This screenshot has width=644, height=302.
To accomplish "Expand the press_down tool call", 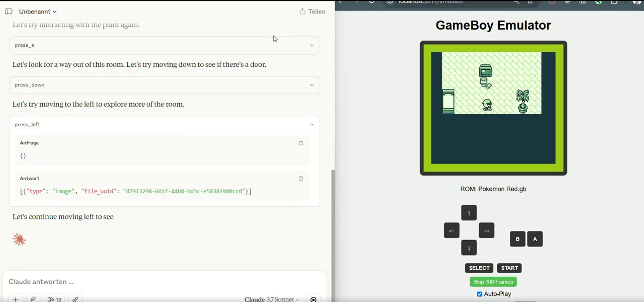I will pyautogui.click(x=312, y=85).
